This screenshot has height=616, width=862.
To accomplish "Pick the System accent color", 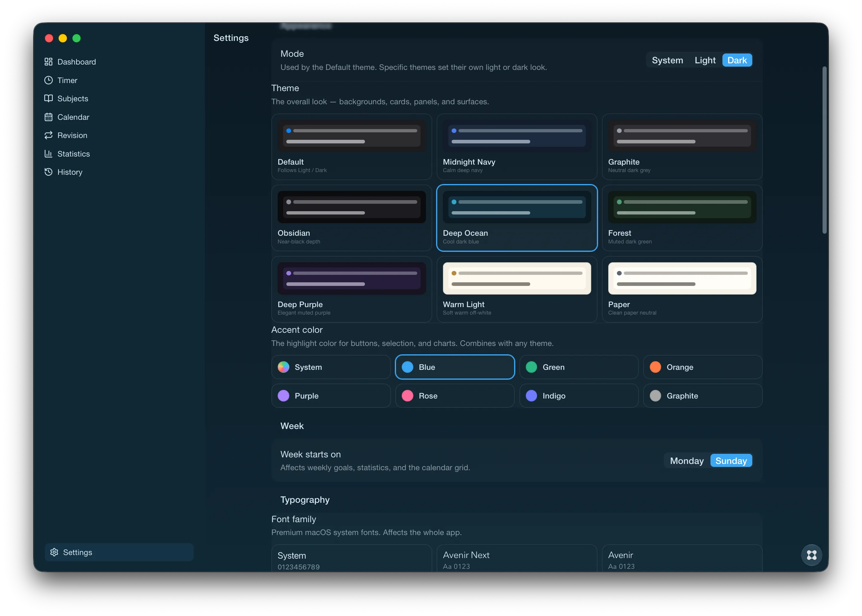I will (x=331, y=367).
